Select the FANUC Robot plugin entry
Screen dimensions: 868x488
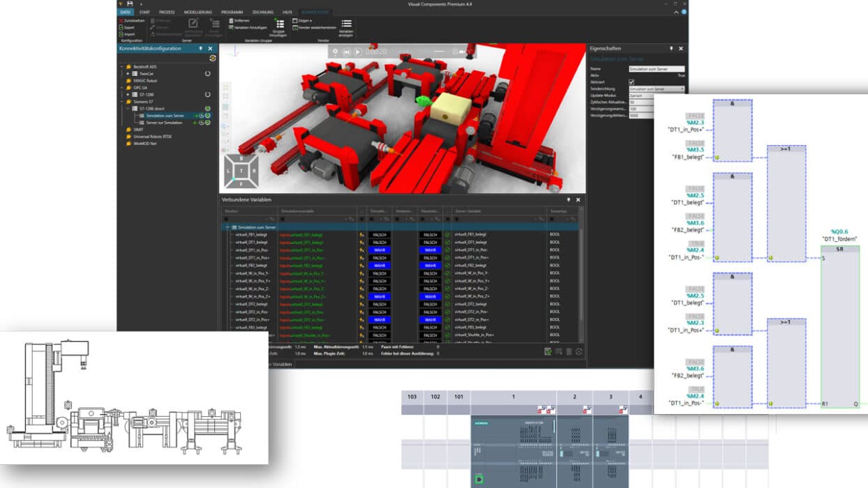pos(145,80)
